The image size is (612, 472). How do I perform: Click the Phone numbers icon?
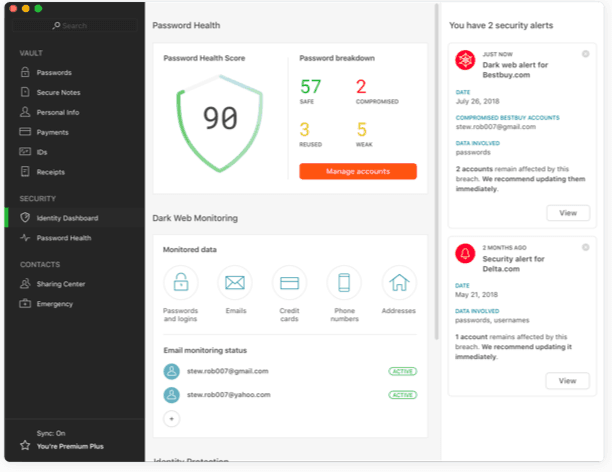344,283
